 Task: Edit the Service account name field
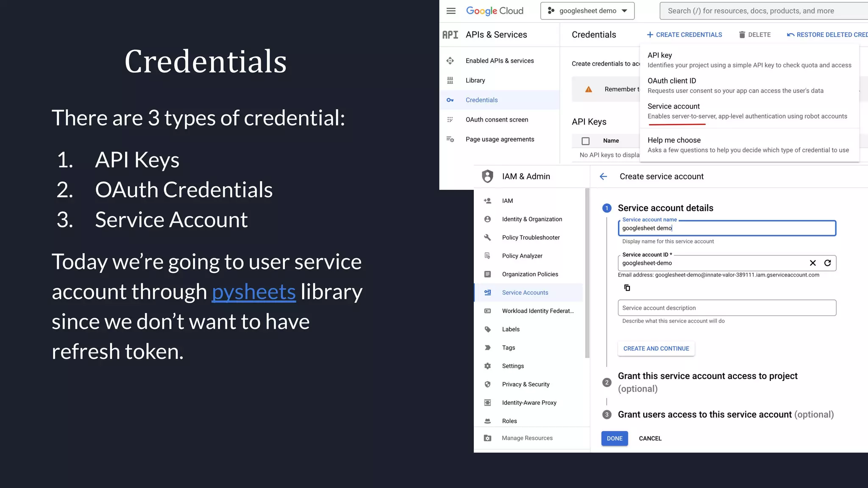(727, 228)
